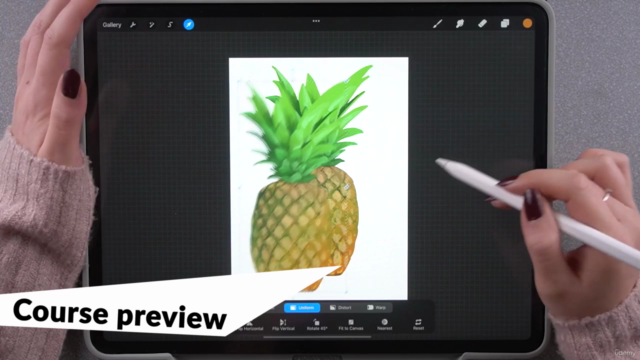Open the Actions wrench menu

click(133, 25)
